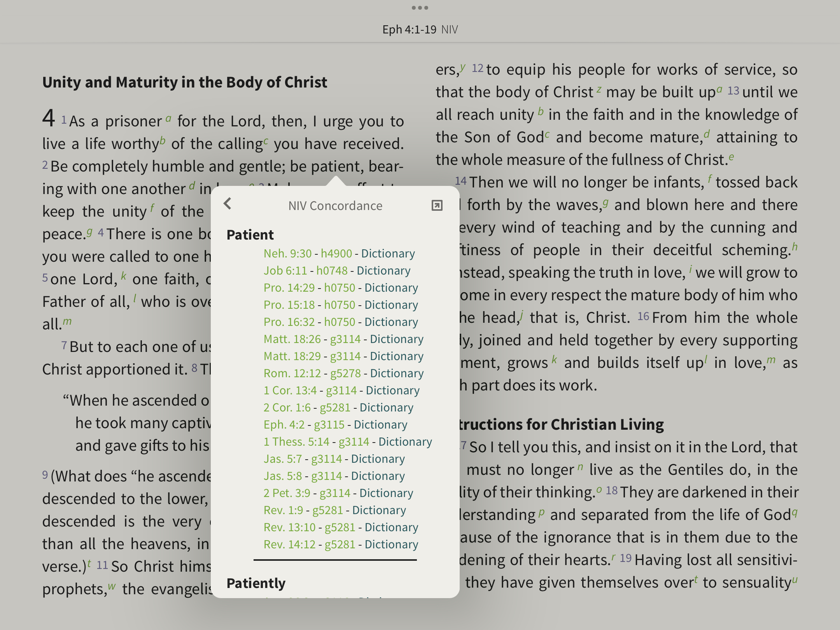Open h4900 Strong's number link
840x630 pixels.
(x=336, y=254)
